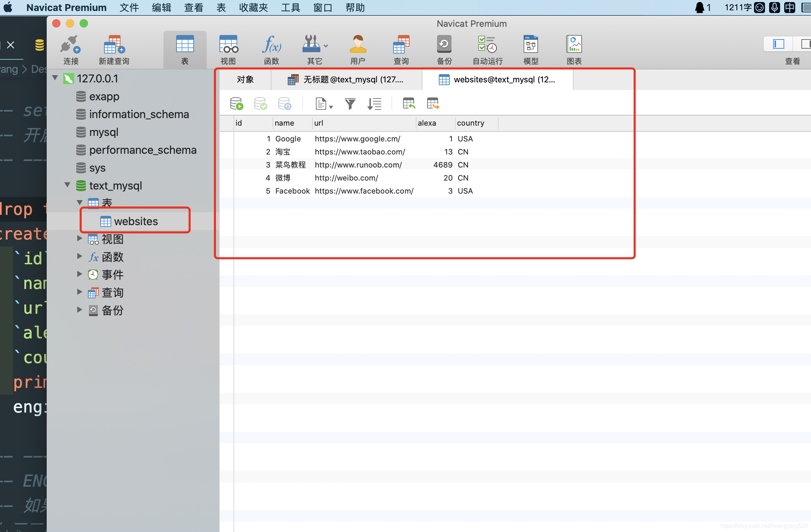This screenshot has height=532, width=811.
Task: Click the country column header
Action: point(477,123)
